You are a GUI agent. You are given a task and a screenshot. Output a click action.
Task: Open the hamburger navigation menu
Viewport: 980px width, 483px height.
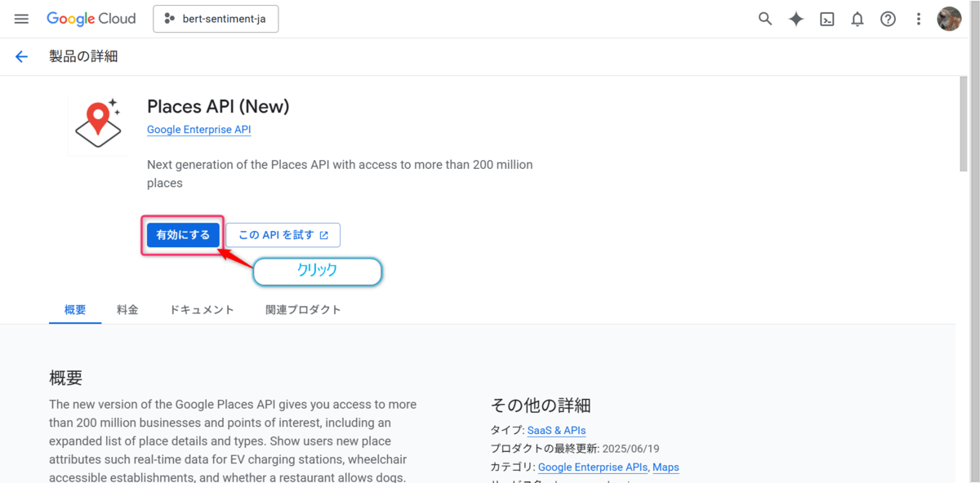tap(21, 19)
